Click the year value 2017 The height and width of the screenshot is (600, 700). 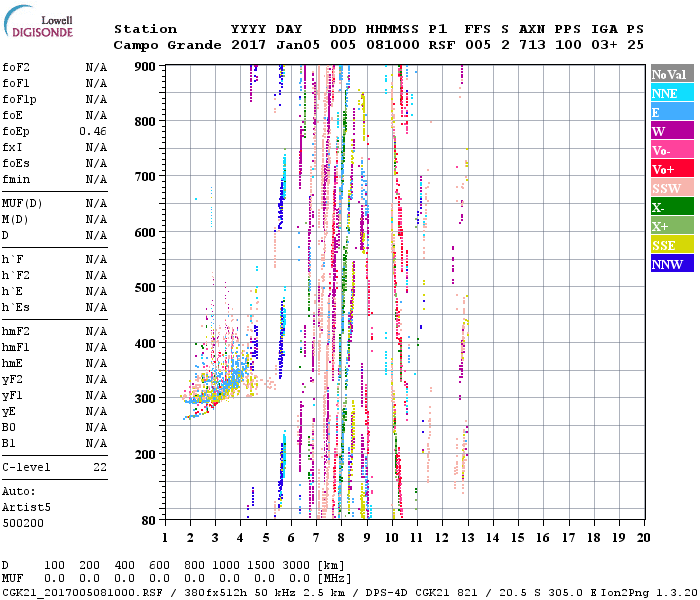tap(248, 45)
